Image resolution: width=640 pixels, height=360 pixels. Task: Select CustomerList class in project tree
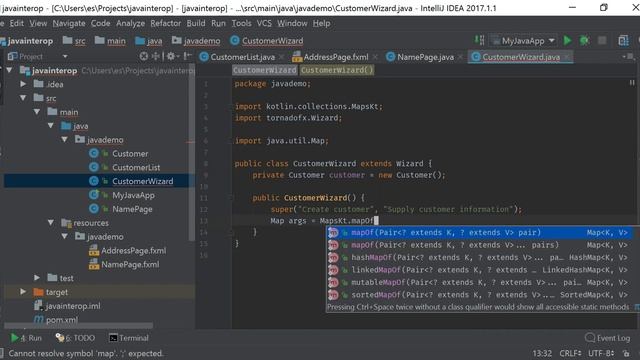[136, 167]
